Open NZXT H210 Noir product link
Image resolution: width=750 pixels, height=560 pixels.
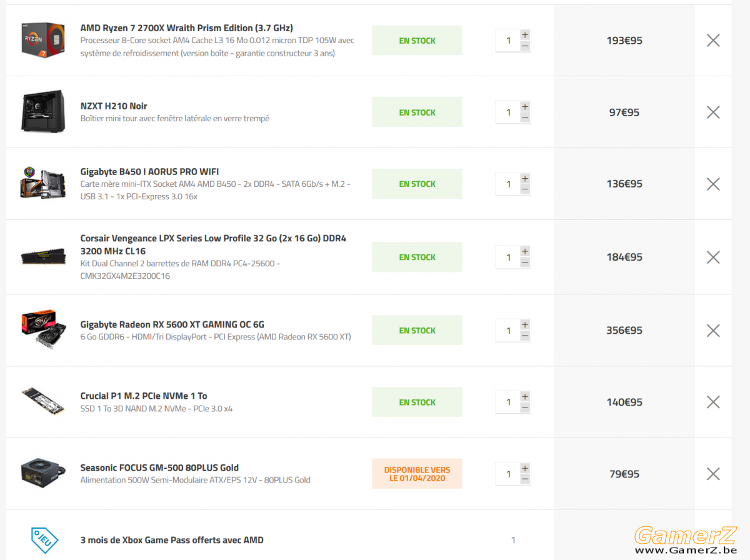[x=114, y=106]
